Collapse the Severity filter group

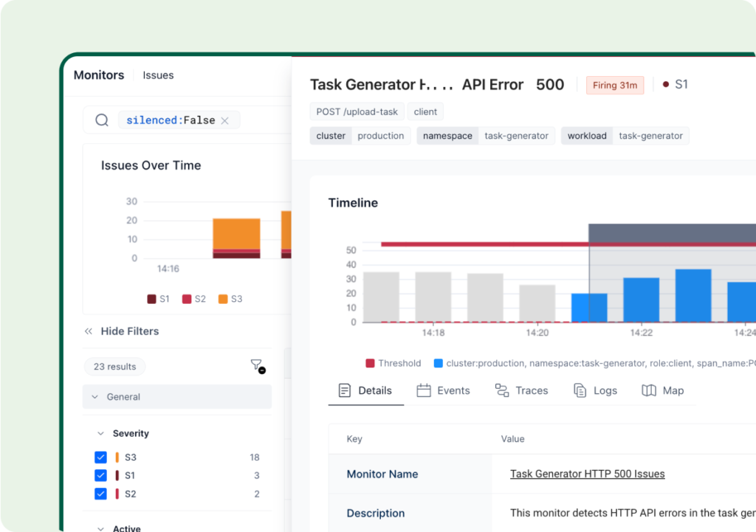100,434
